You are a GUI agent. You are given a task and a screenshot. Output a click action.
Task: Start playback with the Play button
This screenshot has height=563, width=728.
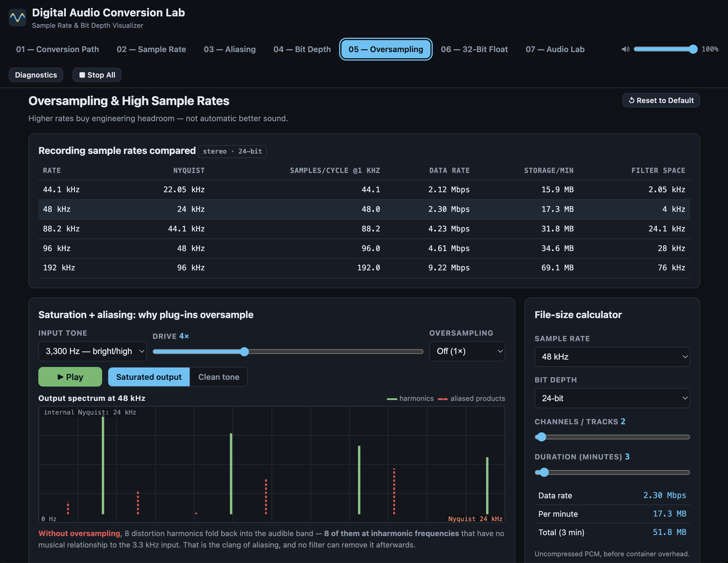(70, 377)
